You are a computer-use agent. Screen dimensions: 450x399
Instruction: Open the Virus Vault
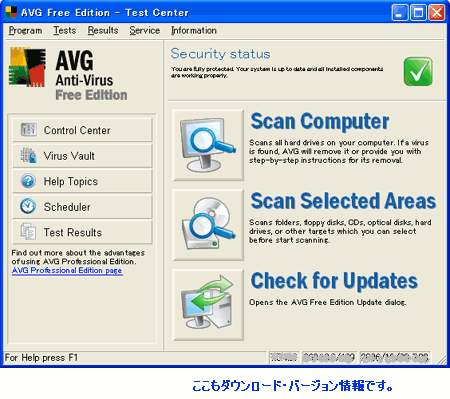click(x=82, y=156)
